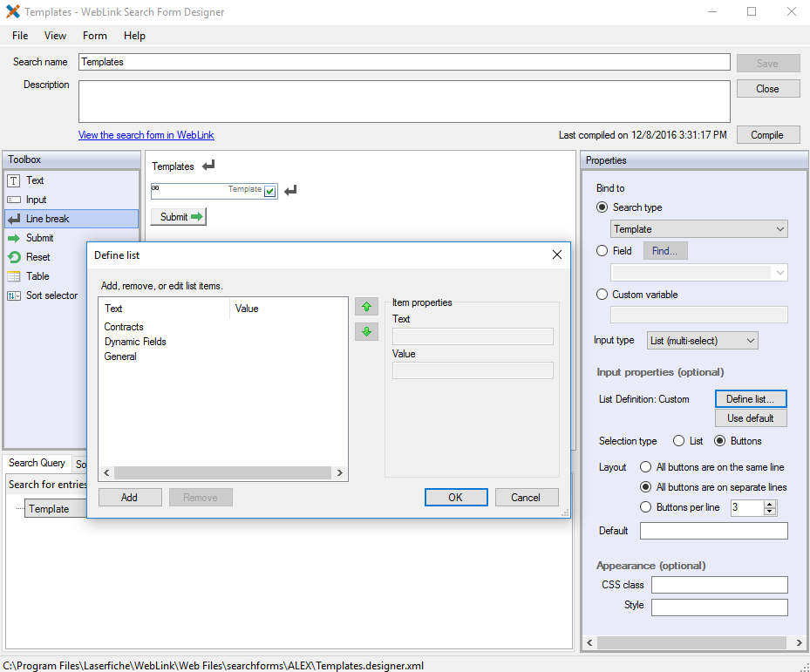
Task: Open the Field name dropdown
Action: pyautogui.click(x=699, y=272)
